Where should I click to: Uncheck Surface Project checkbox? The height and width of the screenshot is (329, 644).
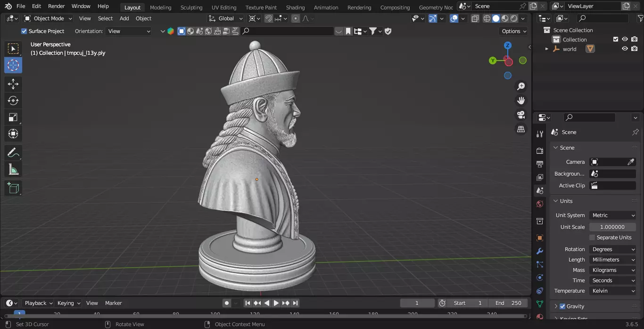[x=24, y=31]
